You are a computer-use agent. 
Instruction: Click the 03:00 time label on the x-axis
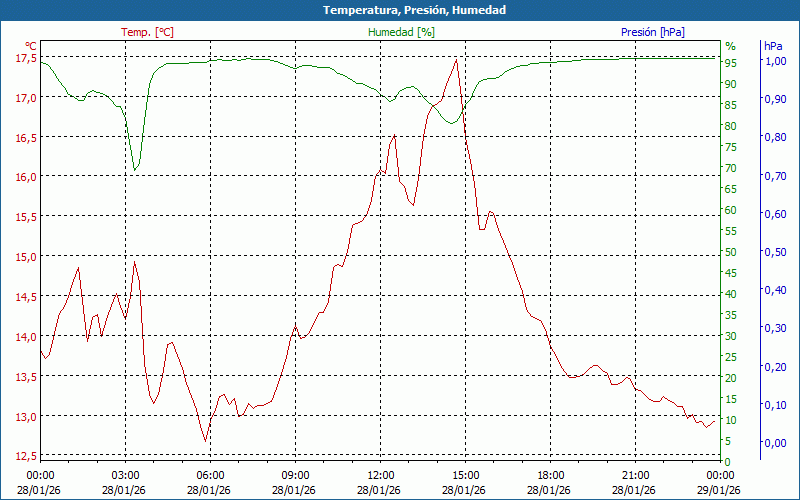click(x=125, y=475)
